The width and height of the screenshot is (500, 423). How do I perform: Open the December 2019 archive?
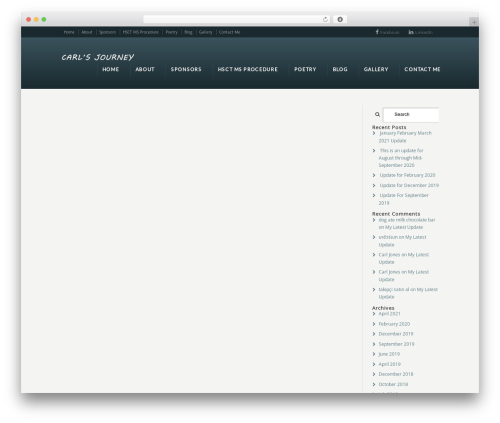(396, 334)
